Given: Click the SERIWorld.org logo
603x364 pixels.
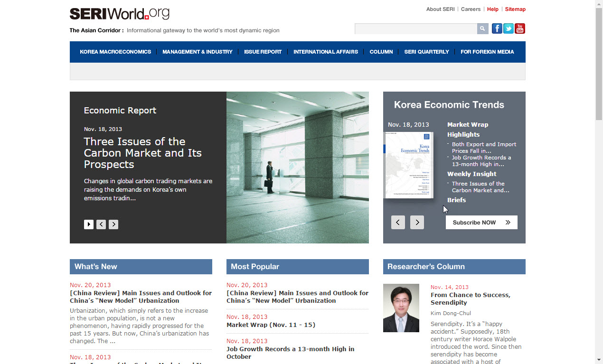Looking at the screenshot, I should coord(119,14).
